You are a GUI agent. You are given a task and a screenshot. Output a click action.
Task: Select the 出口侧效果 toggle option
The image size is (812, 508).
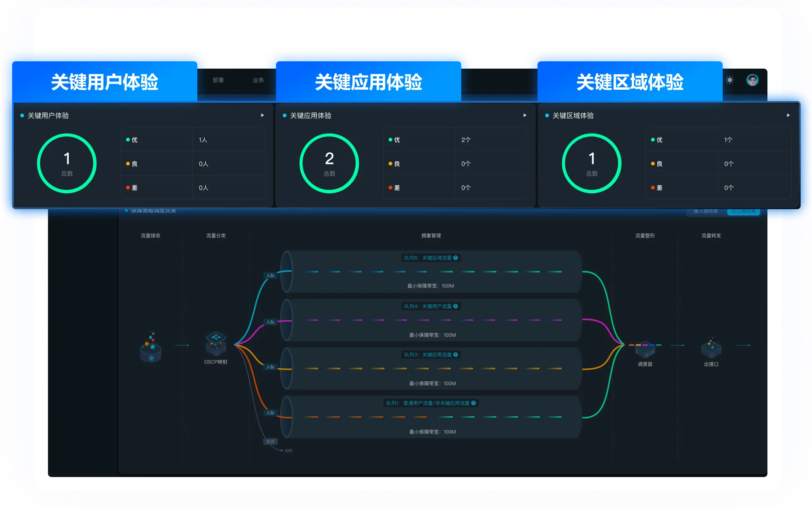coord(743,212)
